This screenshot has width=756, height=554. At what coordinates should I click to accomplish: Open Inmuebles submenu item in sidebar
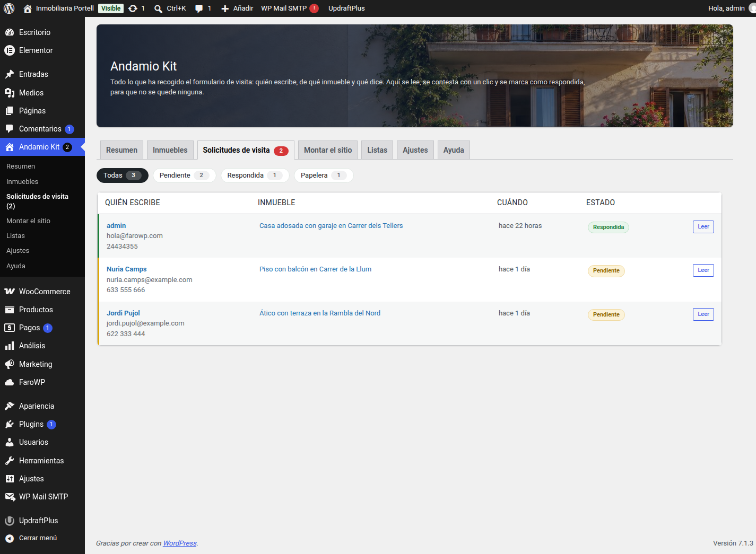click(22, 182)
